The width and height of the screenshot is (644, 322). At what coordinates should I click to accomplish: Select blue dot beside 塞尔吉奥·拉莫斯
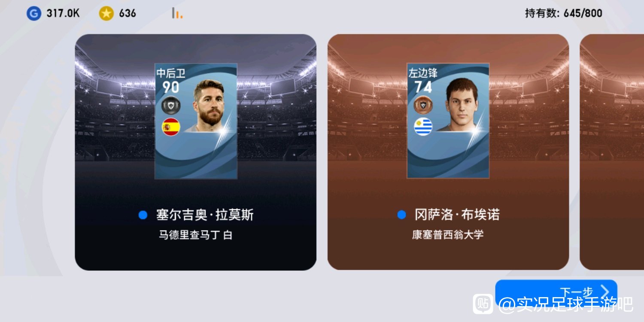(x=143, y=215)
